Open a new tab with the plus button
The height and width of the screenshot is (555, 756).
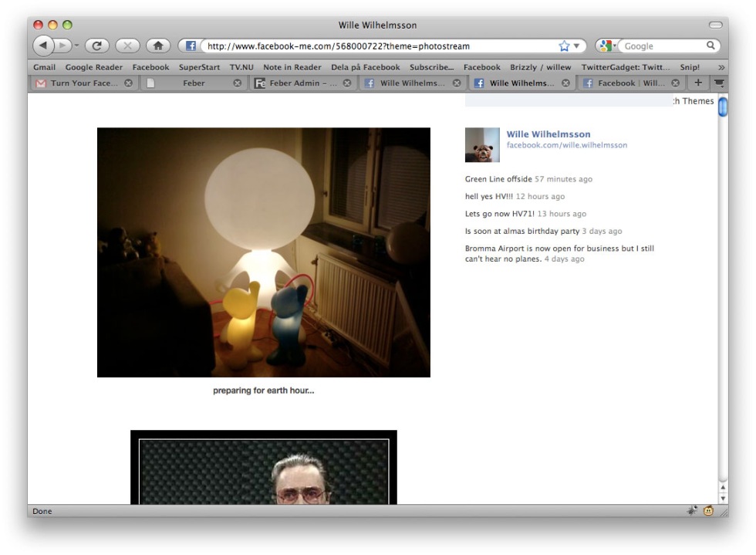(697, 83)
